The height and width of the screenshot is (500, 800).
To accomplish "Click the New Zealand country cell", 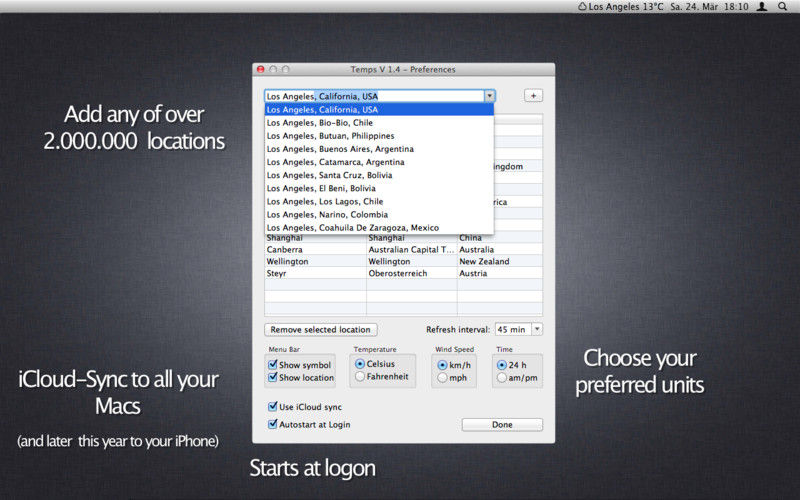I will pyautogui.click(x=500, y=261).
